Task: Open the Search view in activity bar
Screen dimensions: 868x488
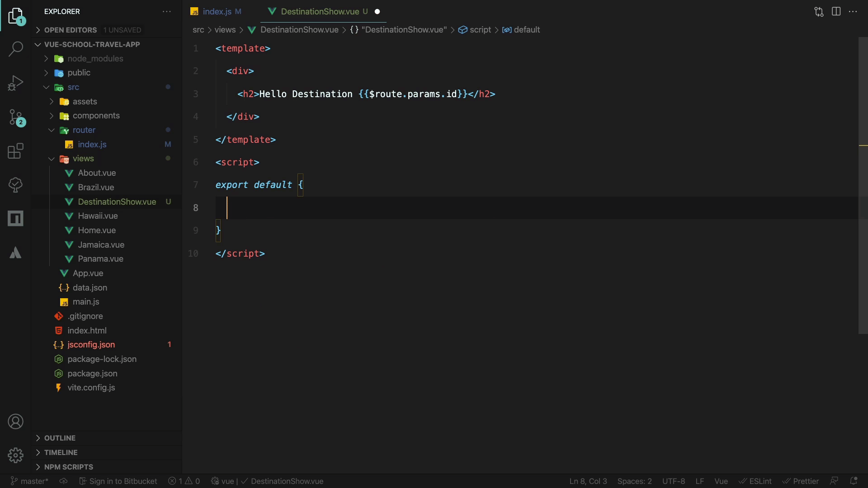Action: coord(16,49)
